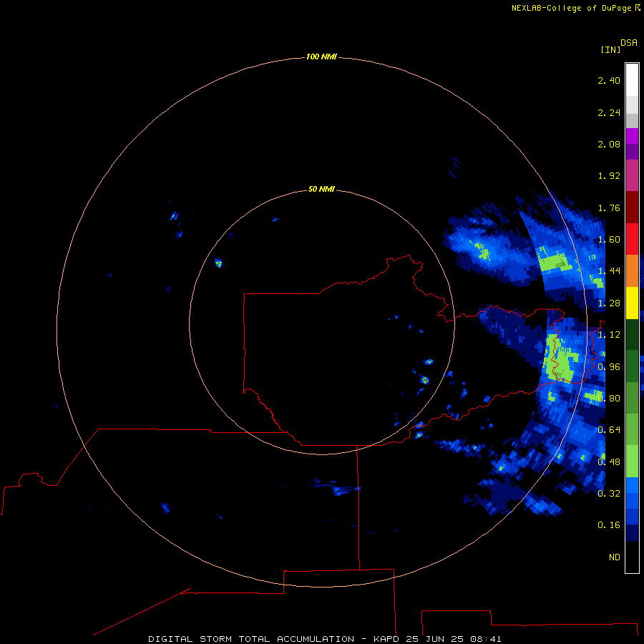Click the 0.96 legend value
Screen dimensions: 644x644
coord(609,366)
